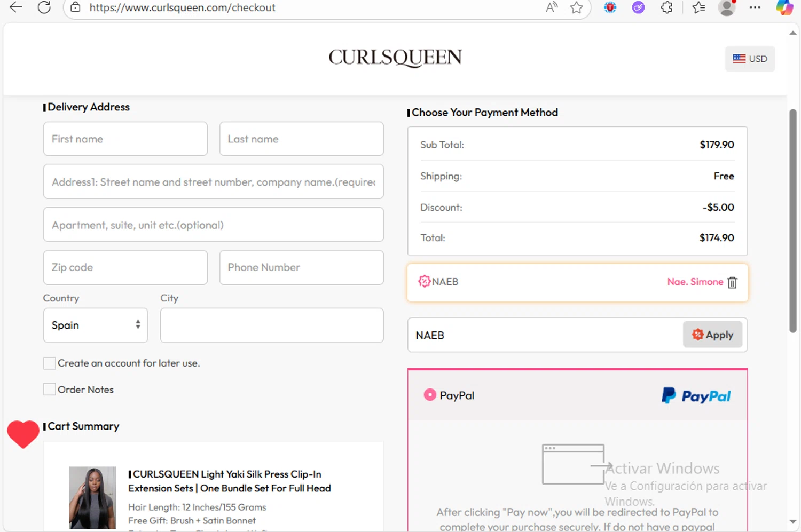Click the Apartment, suite, unit field
Screen dimensions: 801x532
tap(214, 225)
